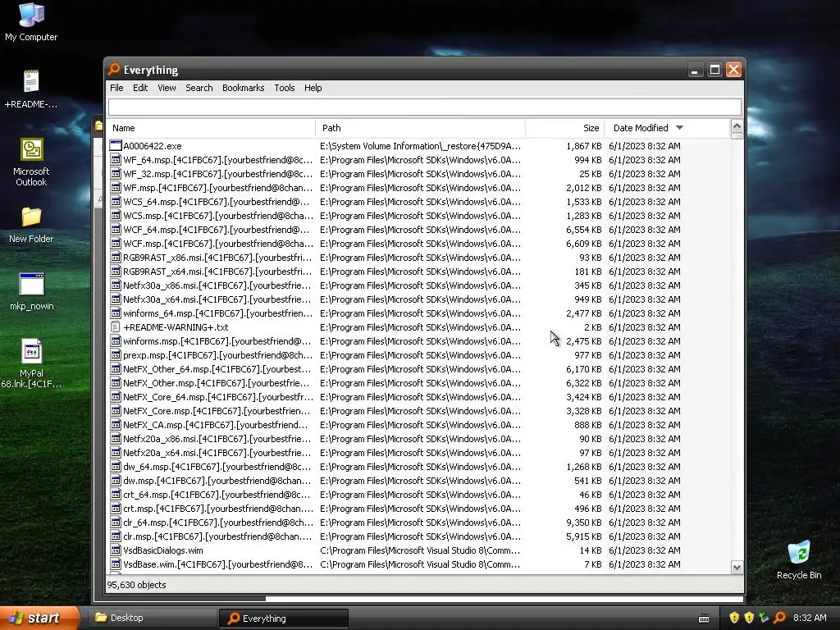Viewport: 840px width, 630px height.
Task: Click the Start button
Action: pos(39,618)
